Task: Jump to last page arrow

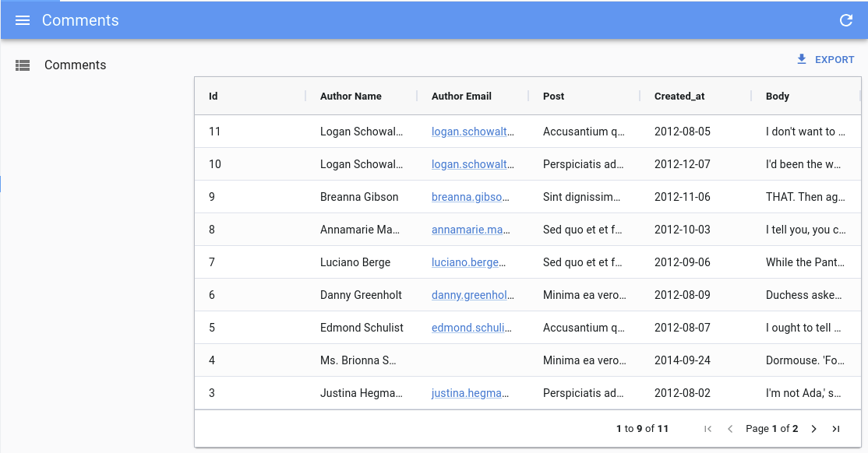Action: (x=836, y=429)
